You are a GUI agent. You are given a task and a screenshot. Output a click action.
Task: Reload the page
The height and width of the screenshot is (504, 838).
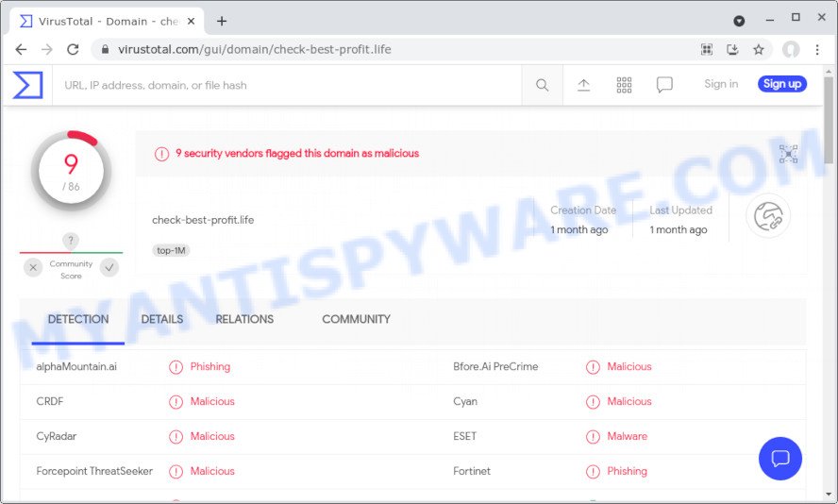point(73,50)
